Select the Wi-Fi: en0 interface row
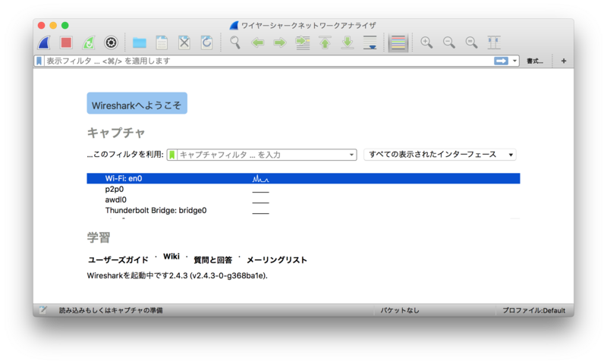Screen dimensions: 607x364 pyautogui.click(x=303, y=178)
